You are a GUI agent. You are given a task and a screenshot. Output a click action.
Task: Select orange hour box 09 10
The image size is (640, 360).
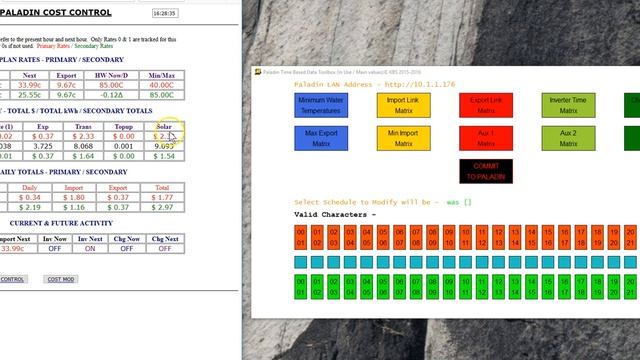449,237
